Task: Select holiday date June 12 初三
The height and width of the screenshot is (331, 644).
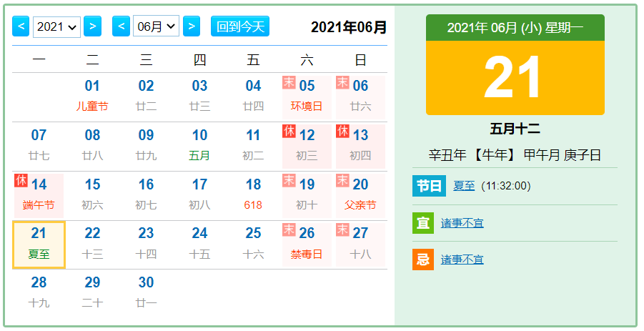Action: tap(307, 147)
